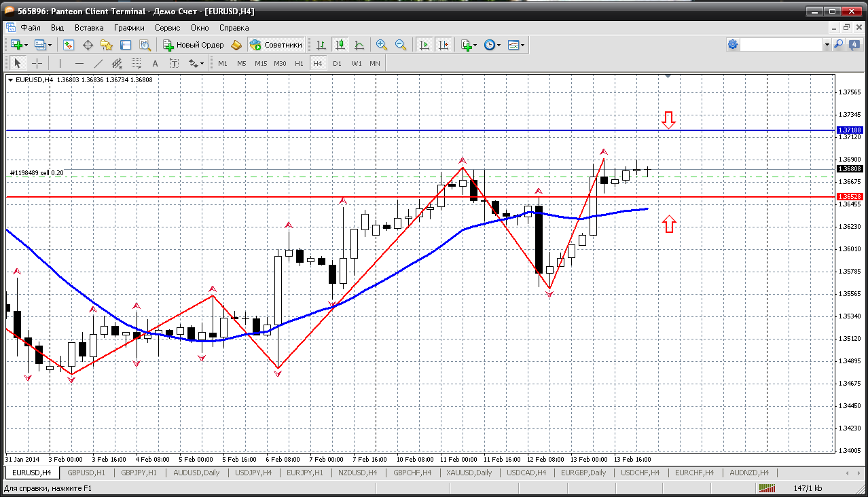The image size is (868, 497).
Task: Select the blue 1.37188 price level label
Action: pyautogui.click(x=850, y=130)
